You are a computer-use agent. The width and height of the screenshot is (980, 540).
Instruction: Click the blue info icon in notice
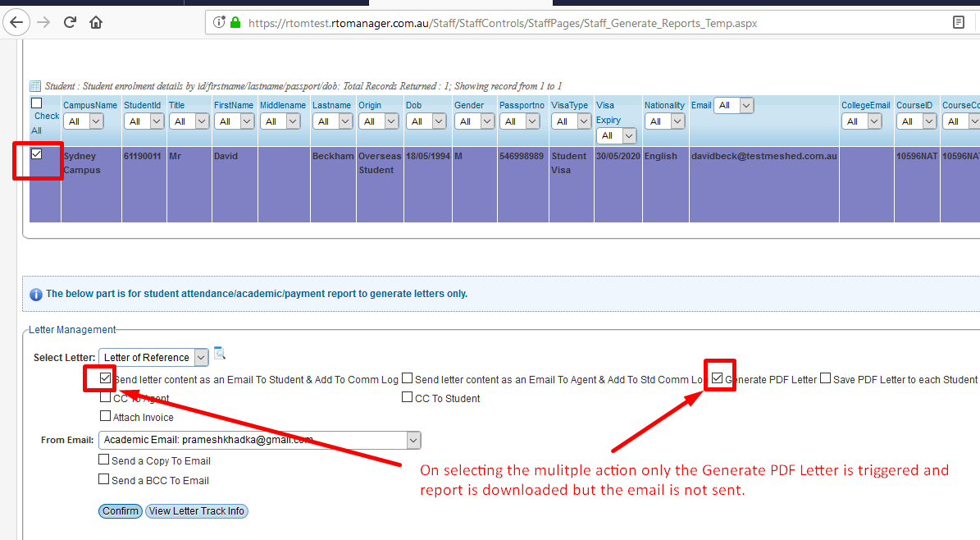(36, 294)
